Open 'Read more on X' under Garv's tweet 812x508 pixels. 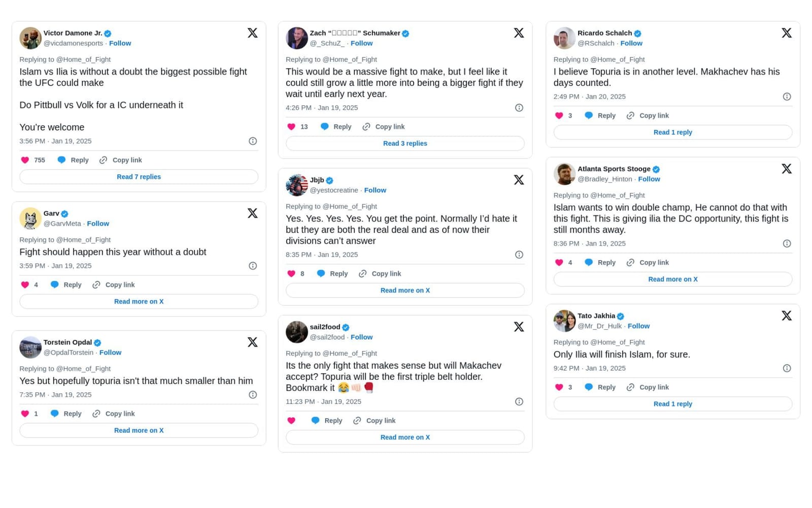click(139, 302)
